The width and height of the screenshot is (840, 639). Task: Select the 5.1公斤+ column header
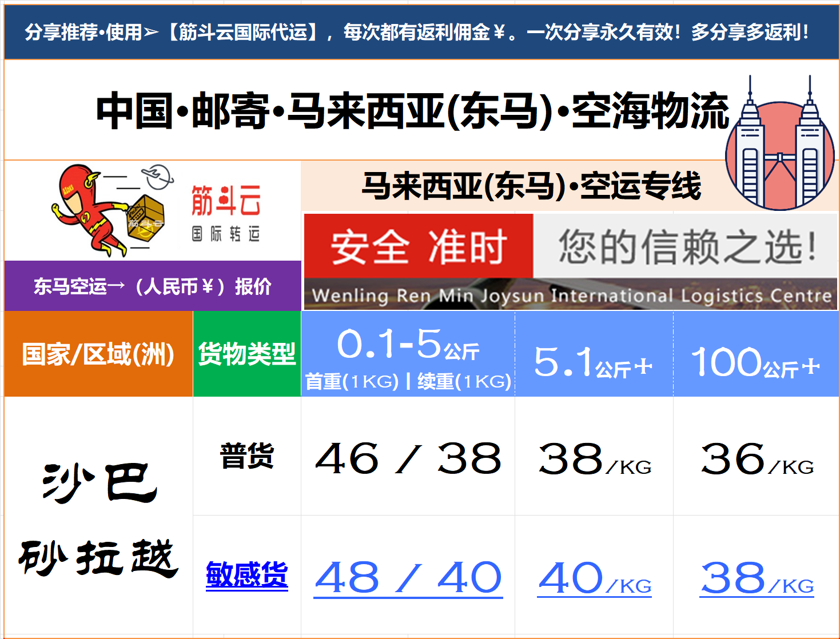(594, 354)
